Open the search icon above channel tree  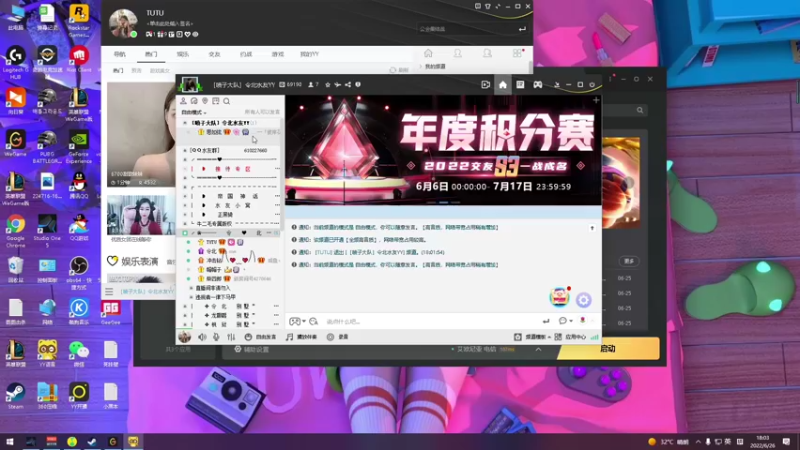click(227, 101)
